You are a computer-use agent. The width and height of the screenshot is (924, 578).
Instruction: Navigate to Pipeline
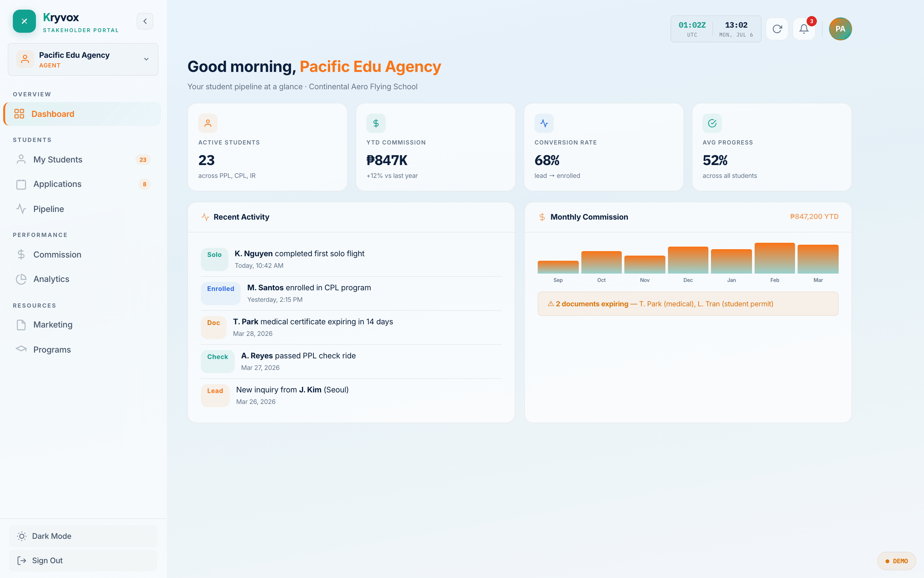pyautogui.click(x=82, y=209)
